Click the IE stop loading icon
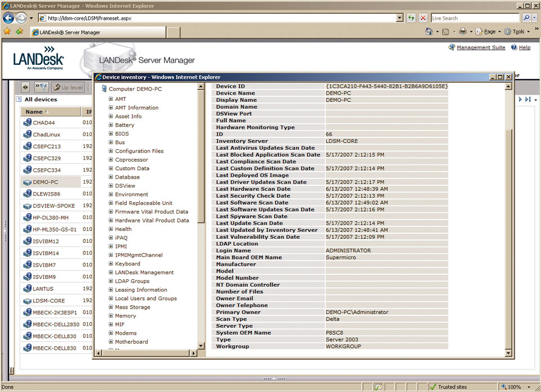 pos(423,18)
